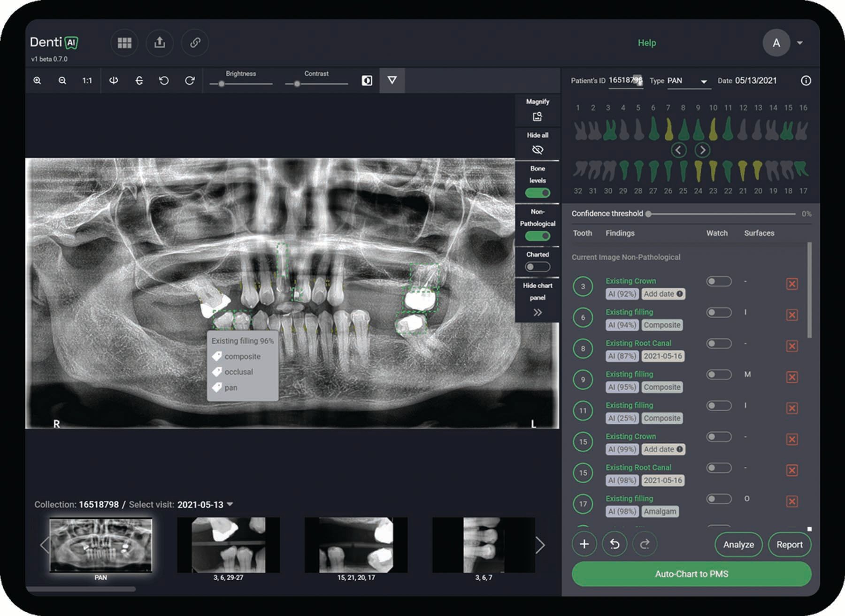Click the zoom in magnifier icon

click(x=37, y=81)
